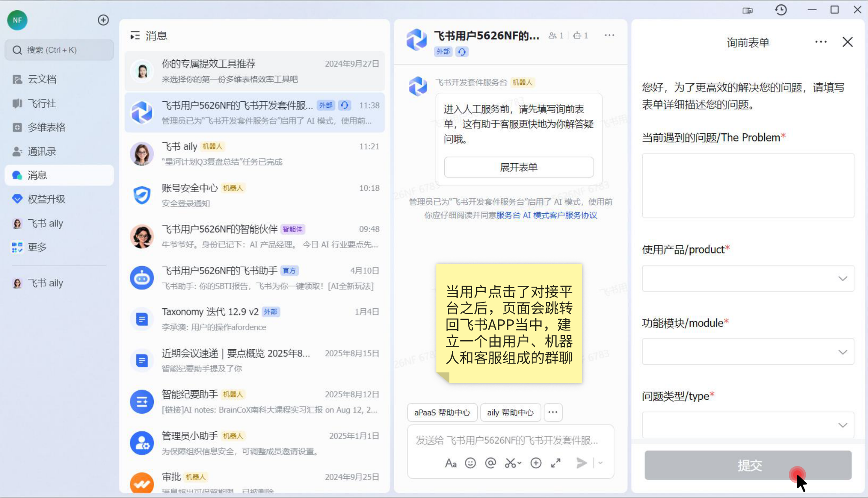Open 更多 apps in sidebar
868x498 pixels.
pos(59,247)
